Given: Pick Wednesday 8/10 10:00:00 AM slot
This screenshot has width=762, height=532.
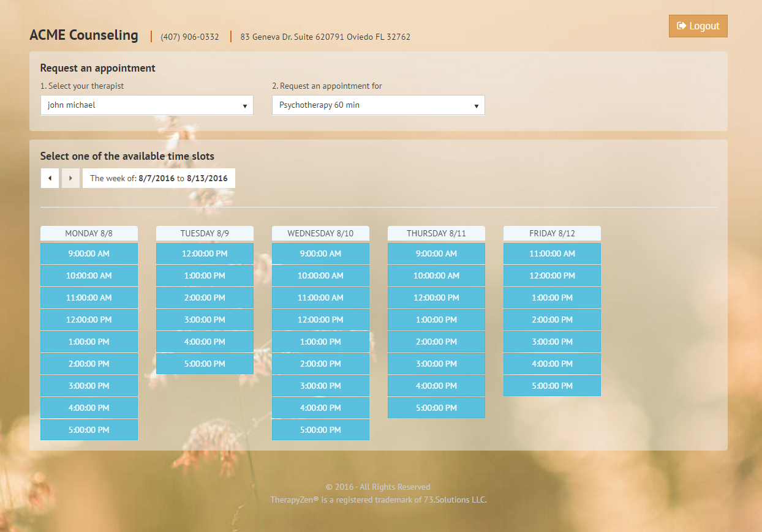Looking at the screenshot, I should pos(320,275).
